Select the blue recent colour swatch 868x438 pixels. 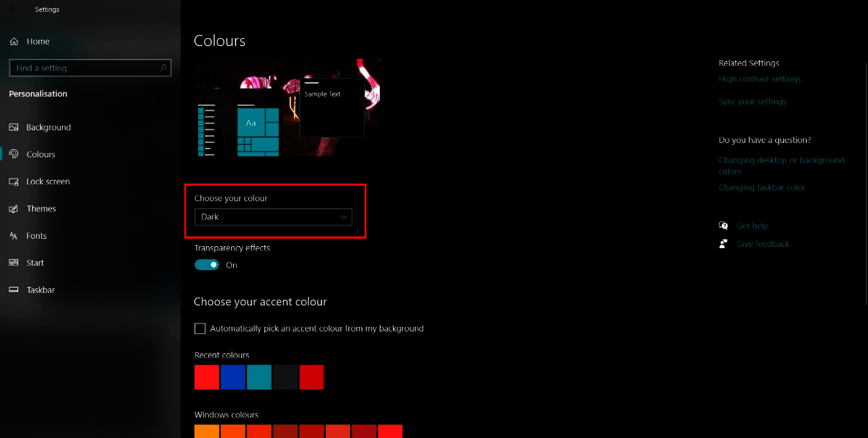(233, 377)
